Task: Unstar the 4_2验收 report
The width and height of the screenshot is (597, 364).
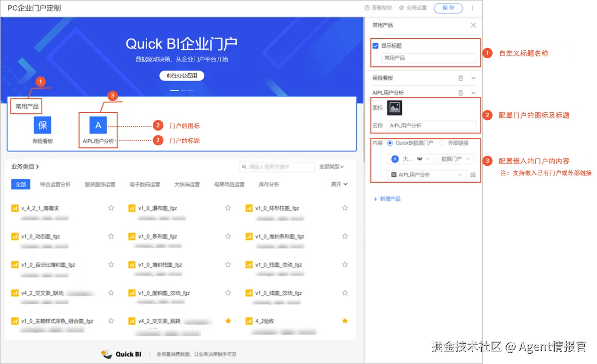Action: pyautogui.click(x=345, y=321)
